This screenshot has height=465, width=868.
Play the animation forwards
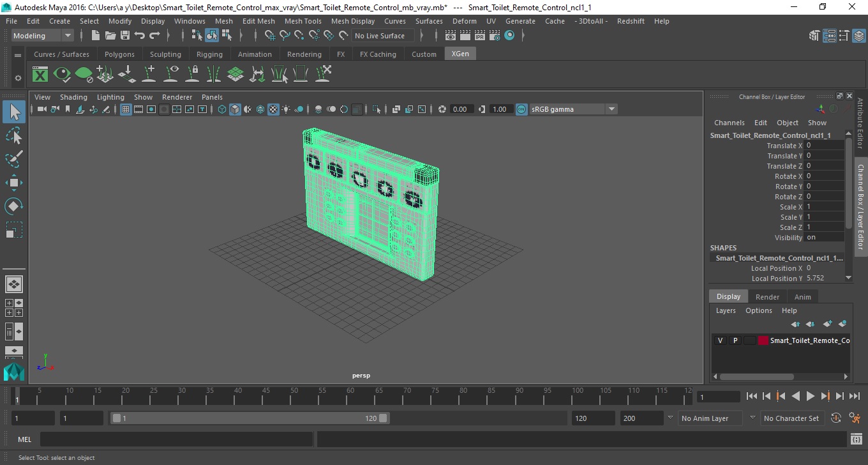tap(810, 396)
